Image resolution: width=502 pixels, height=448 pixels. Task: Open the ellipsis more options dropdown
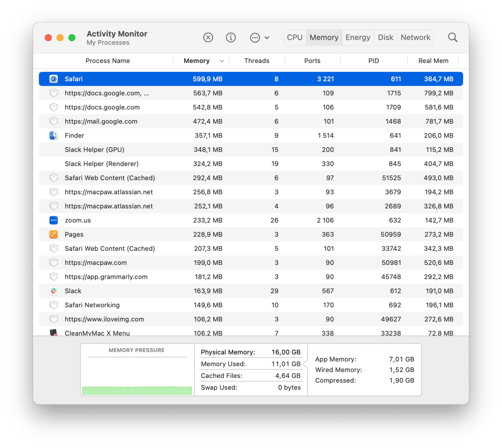click(259, 38)
